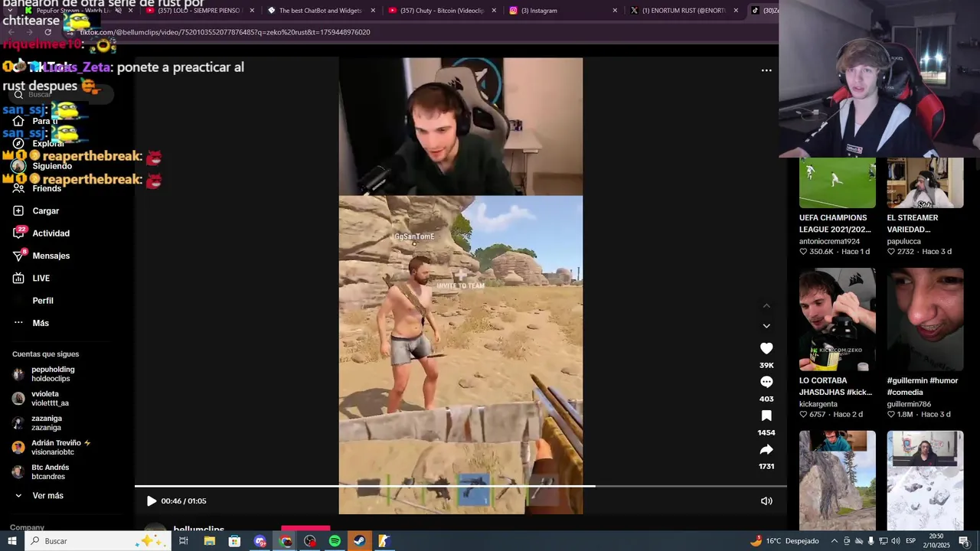This screenshot has height=551, width=980.
Task: Open the taskbar clock showing 20:50
Action: [x=936, y=541]
